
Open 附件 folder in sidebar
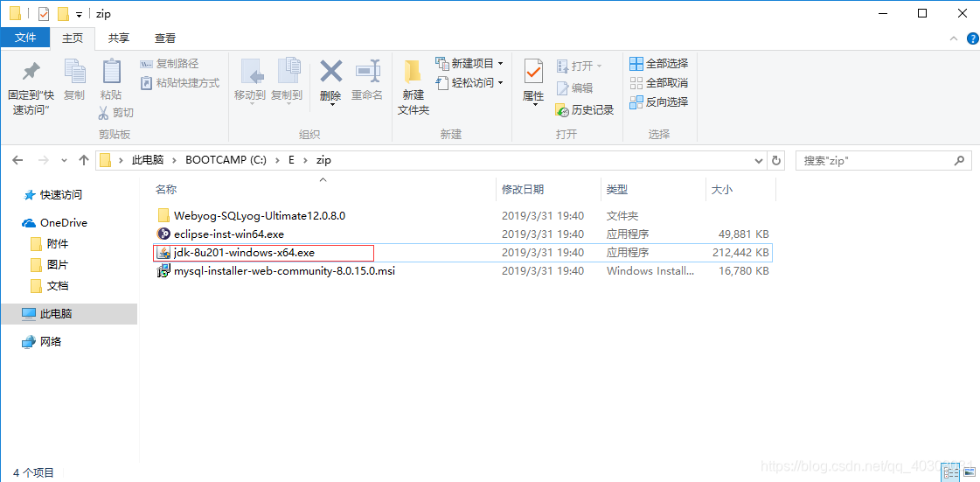coord(58,244)
